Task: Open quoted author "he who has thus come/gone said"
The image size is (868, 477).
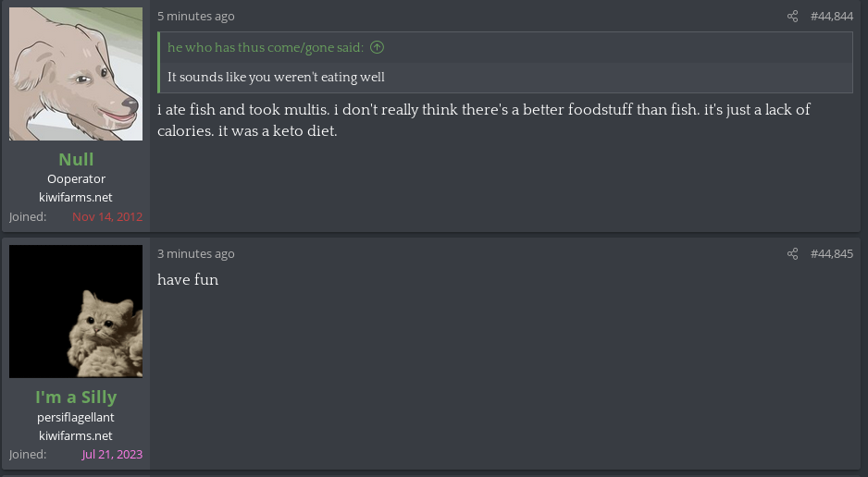Action: [265, 48]
